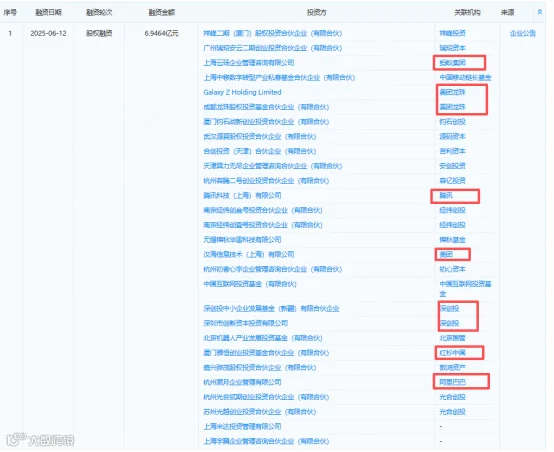The image size is (554, 452).
Task: Open investor 厦门钧石战新创业投资合伙企业
Action: click(x=266, y=122)
